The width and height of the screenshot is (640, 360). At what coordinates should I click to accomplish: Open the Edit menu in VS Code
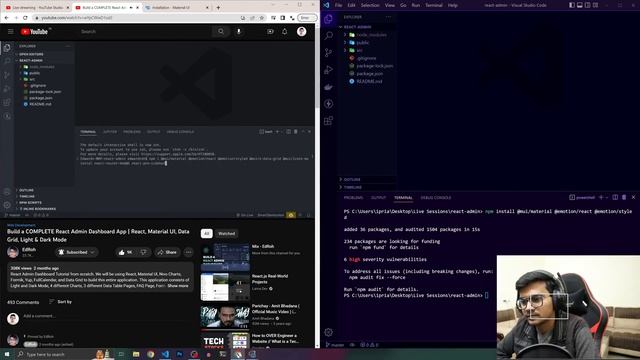(351, 5)
